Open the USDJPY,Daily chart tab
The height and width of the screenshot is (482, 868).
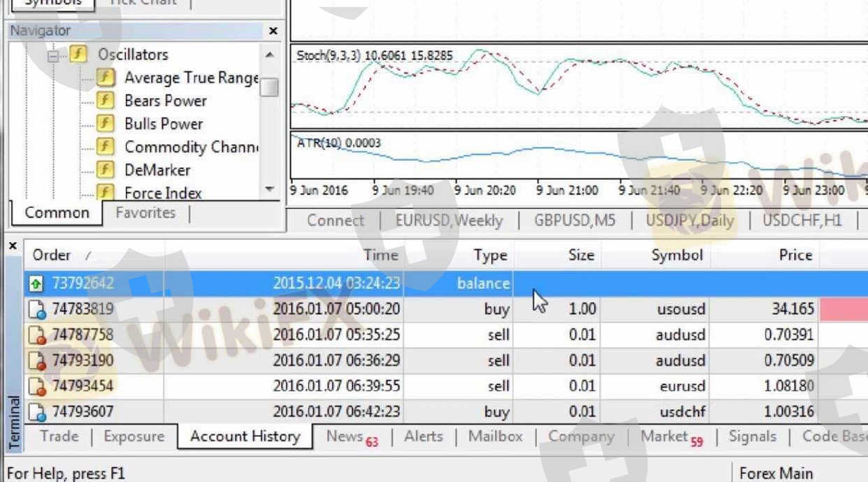[x=689, y=221]
